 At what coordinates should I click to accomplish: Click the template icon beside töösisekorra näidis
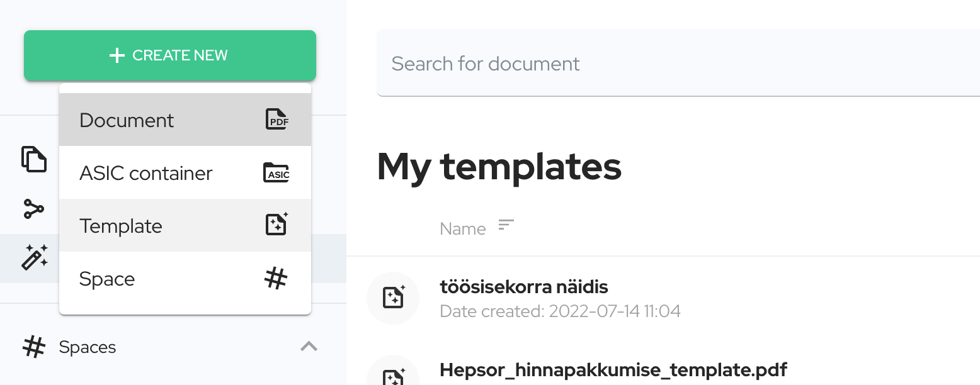click(393, 298)
